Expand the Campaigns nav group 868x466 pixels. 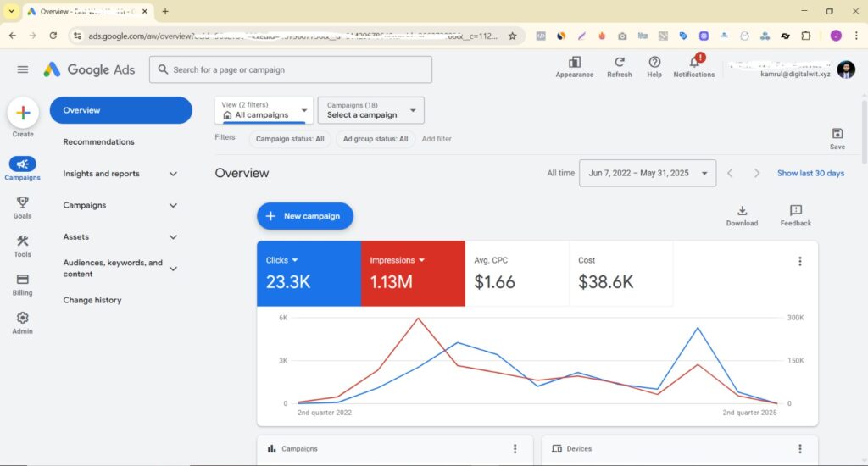click(x=120, y=205)
